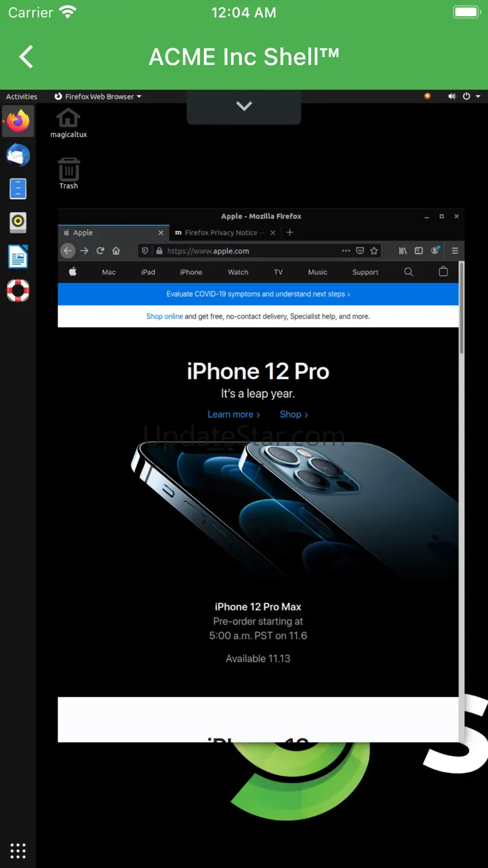Image resolution: width=488 pixels, height=868 pixels.
Task: Maximize the Firefox window
Action: (x=442, y=217)
